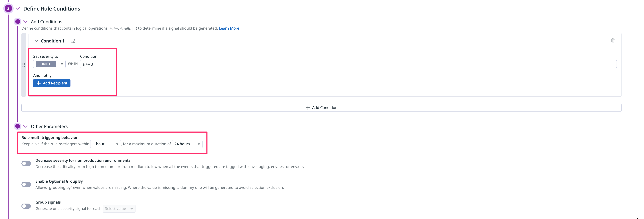Toggle Enable Optional Group By switch
Image resolution: width=644 pixels, height=219 pixels.
click(x=26, y=184)
